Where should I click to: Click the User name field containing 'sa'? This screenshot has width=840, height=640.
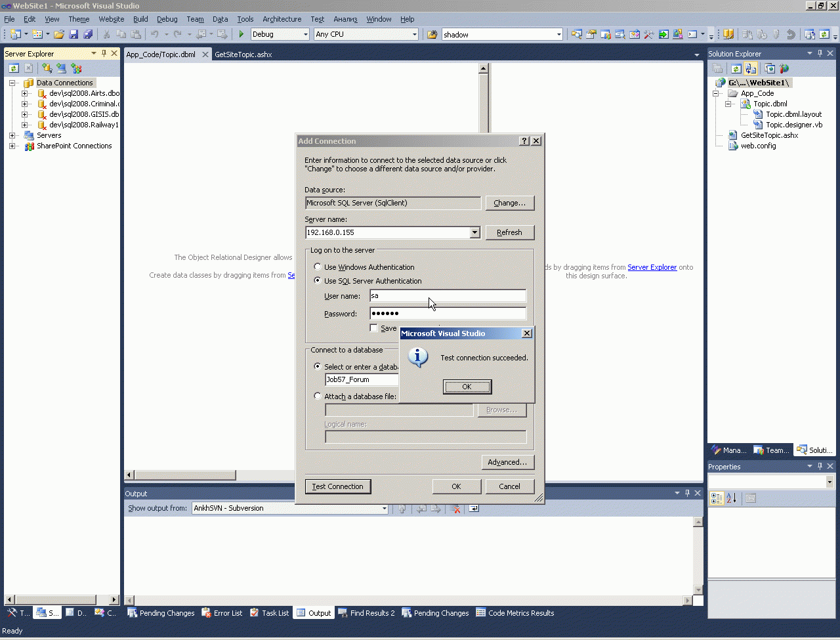click(x=448, y=296)
